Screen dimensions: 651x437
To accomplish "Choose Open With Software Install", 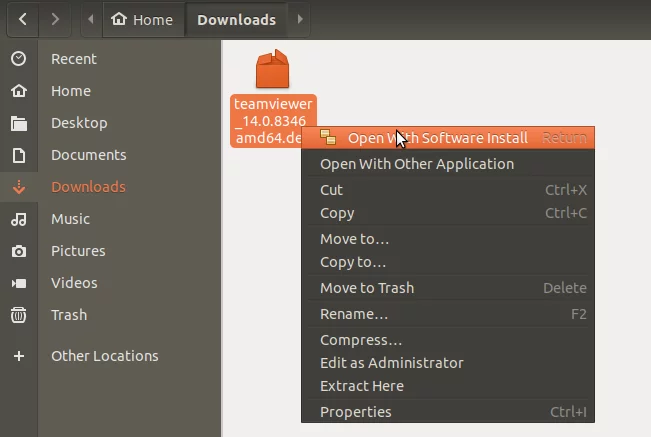I will pos(448,138).
